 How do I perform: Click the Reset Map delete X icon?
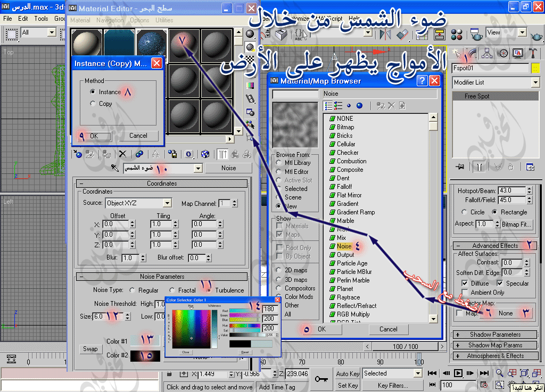(x=122, y=154)
